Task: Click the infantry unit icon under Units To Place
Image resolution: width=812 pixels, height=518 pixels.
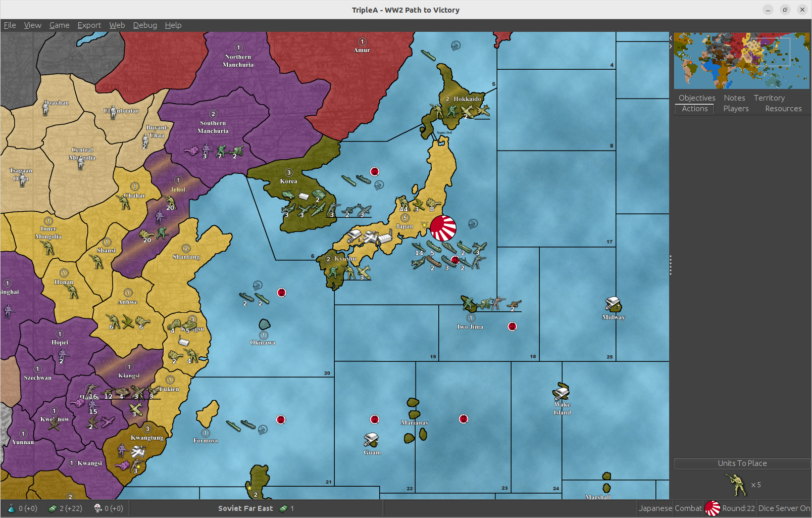Action: click(736, 485)
